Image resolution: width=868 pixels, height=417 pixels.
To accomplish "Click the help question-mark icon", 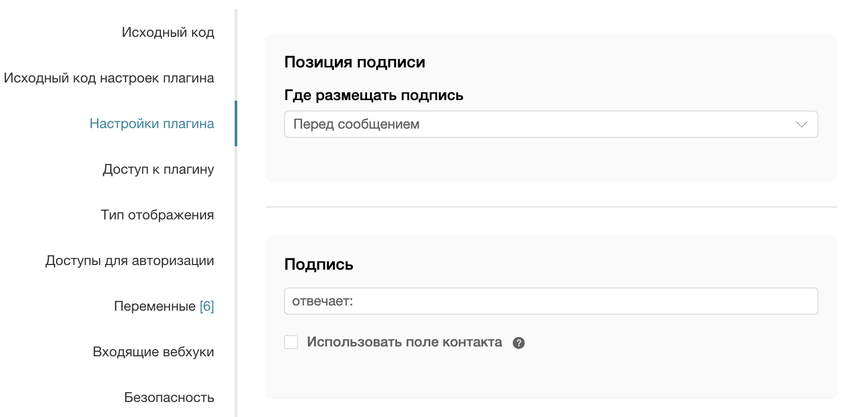I will point(519,343).
